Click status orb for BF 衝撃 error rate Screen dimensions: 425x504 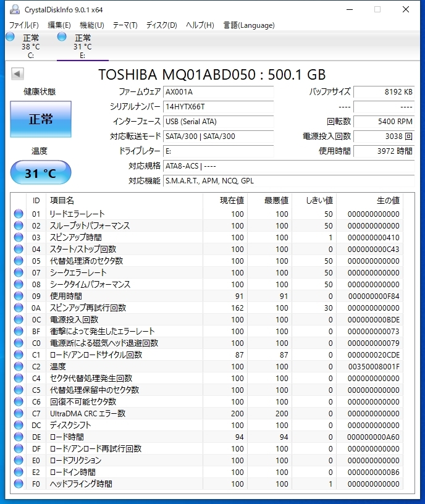pos(19,331)
